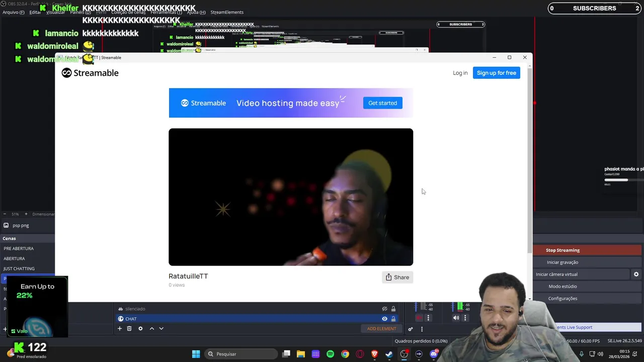Click Get started on the Streamable banner

382,103
